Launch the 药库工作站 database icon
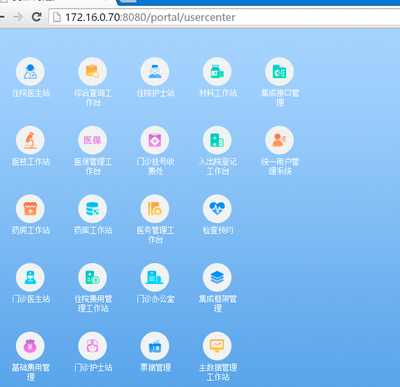The image size is (400, 387). (x=92, y=209)
